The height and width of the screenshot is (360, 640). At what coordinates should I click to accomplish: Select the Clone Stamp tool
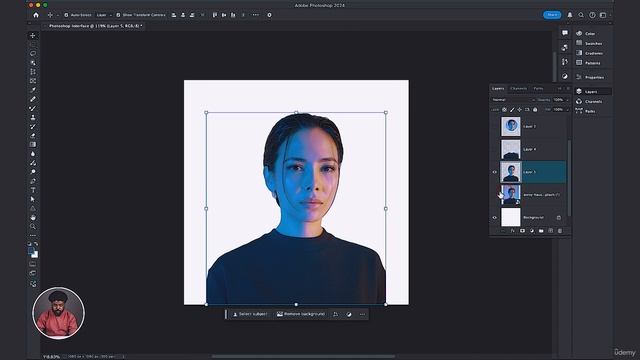tap(33, 117)
